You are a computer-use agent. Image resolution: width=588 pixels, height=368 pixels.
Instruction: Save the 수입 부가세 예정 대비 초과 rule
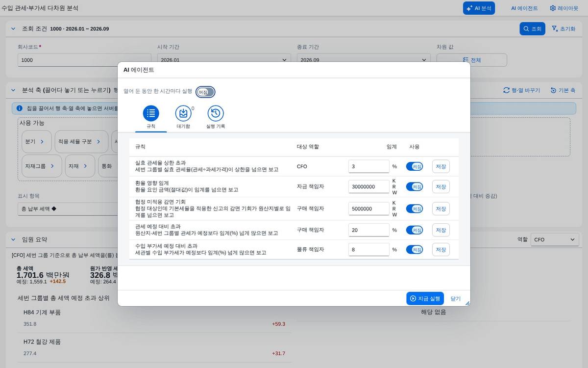[441, 249]
